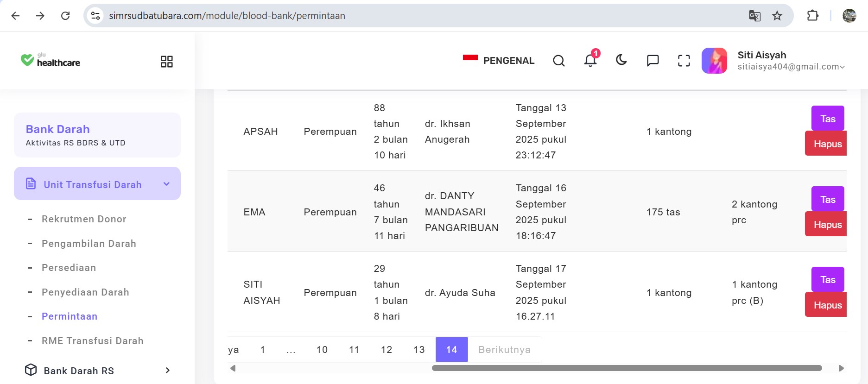Open RME Transfusi Darah menu item

coord(93,341)
